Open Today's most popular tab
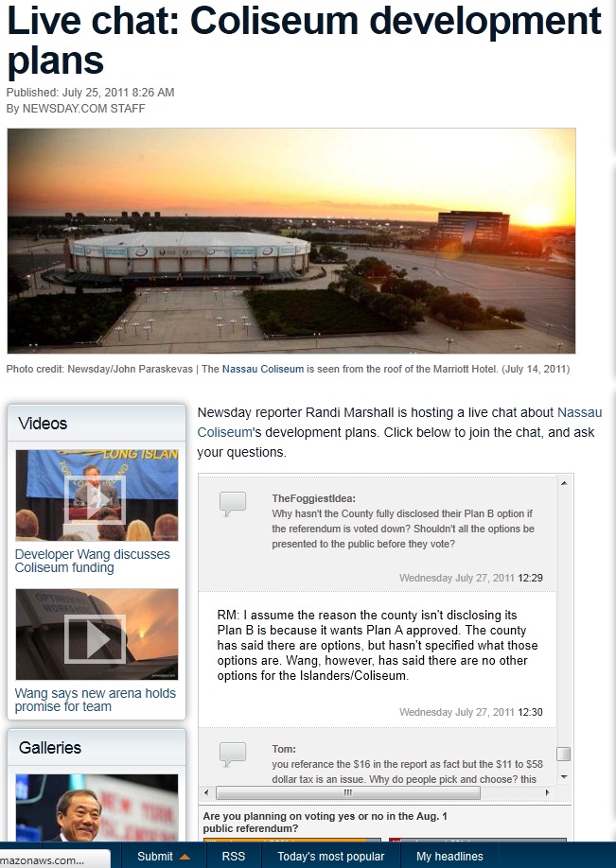This screenshot has height=868, width=616. [x=331, y=857]
